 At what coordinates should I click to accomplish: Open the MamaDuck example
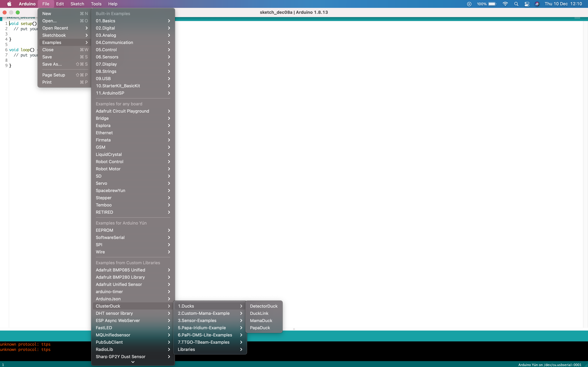(x=261, y=321)
